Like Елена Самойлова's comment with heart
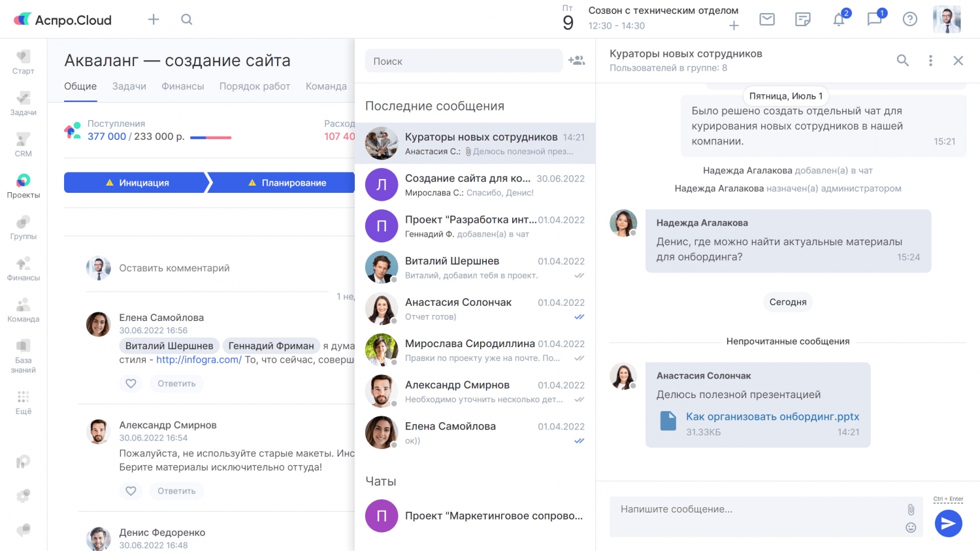 click(131, 384)
